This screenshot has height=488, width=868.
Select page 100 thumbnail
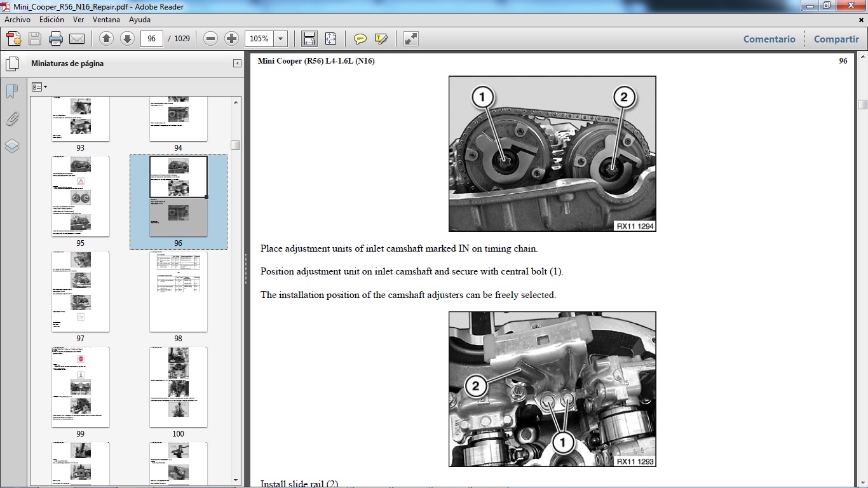tap(178, 387)
